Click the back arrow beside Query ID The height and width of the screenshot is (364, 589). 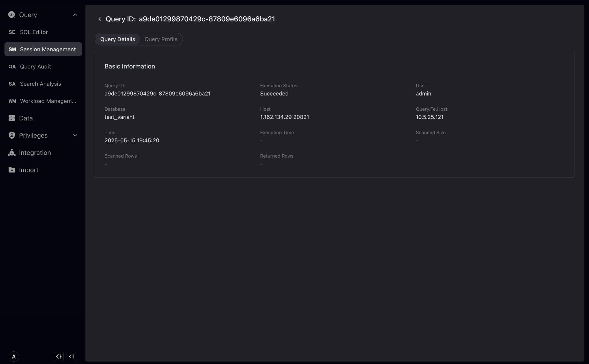tap(99, 19)
